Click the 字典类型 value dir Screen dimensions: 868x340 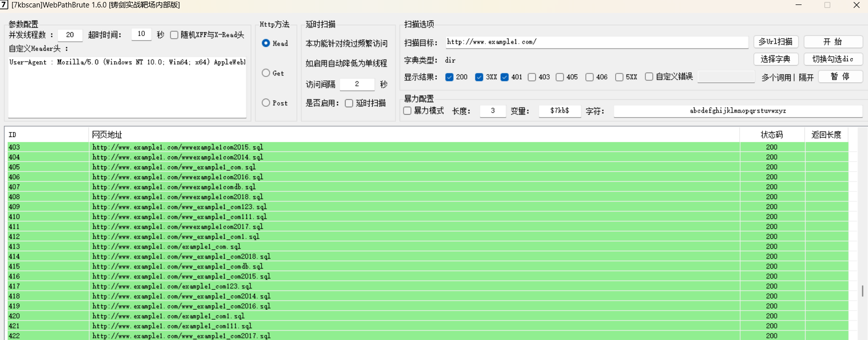click(450, 60)
